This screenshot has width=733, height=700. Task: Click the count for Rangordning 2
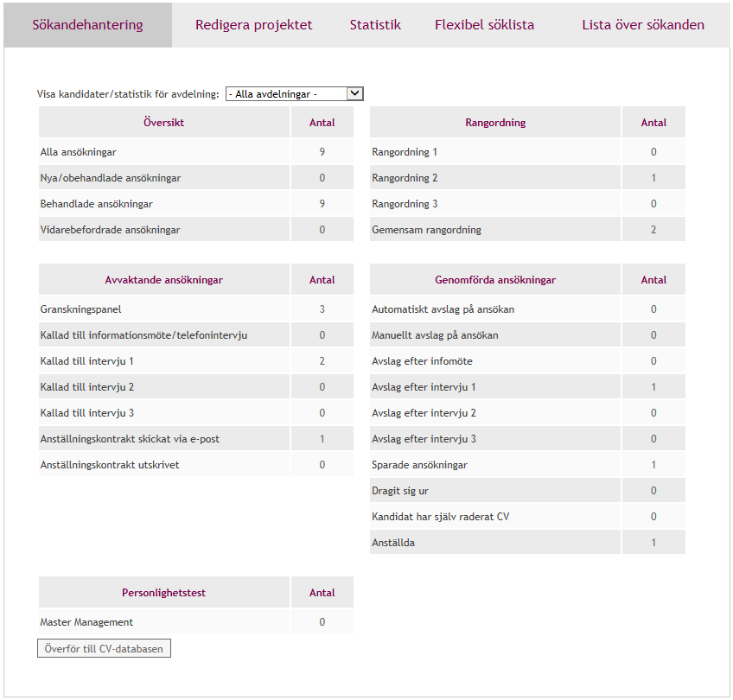coord(653,178)
